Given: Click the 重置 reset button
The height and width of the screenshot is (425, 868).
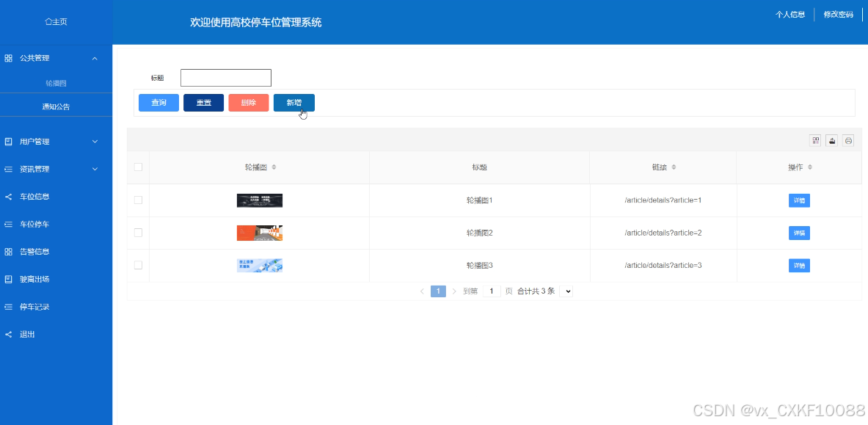Looking at the screenshot, I should point(204,103).
